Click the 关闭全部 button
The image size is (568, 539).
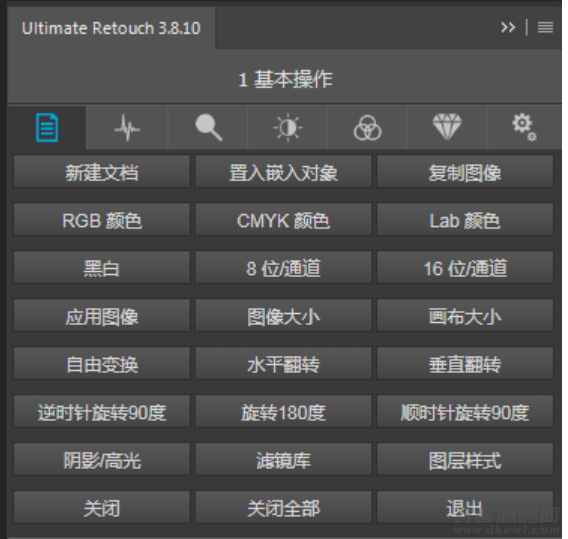[x=283, y=507]
